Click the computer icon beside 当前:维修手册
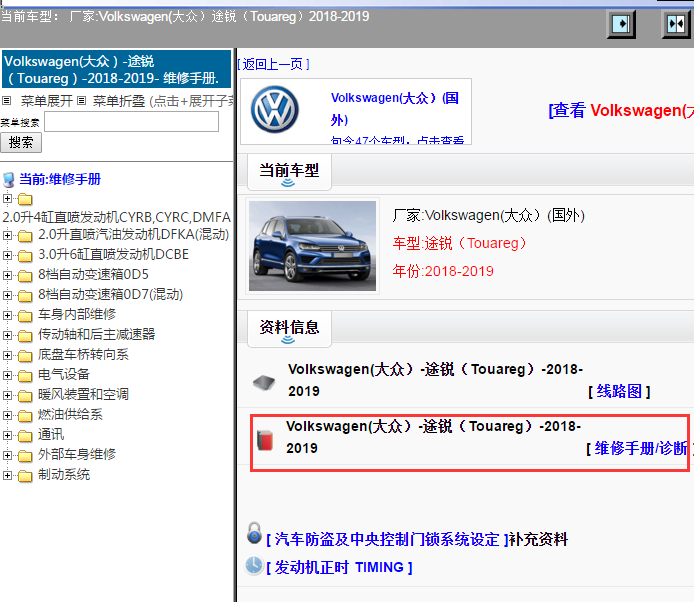 [8, 180]
